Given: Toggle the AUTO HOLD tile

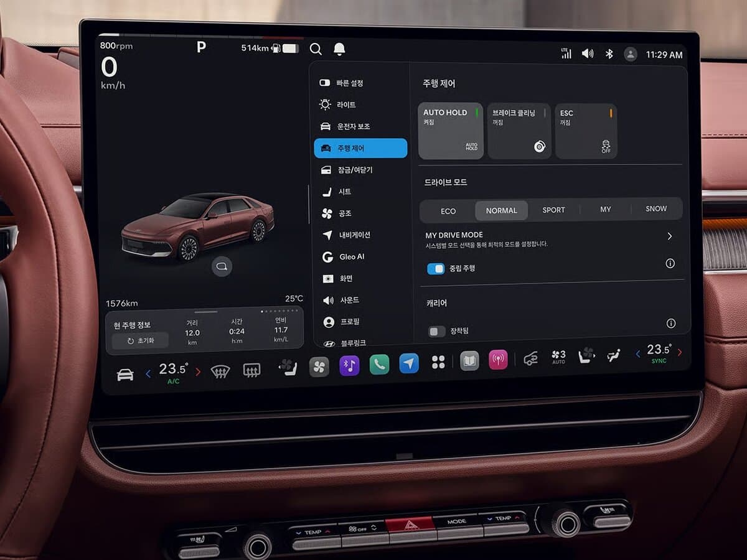Looking at the screenshot, I should (x=451, y=131).
